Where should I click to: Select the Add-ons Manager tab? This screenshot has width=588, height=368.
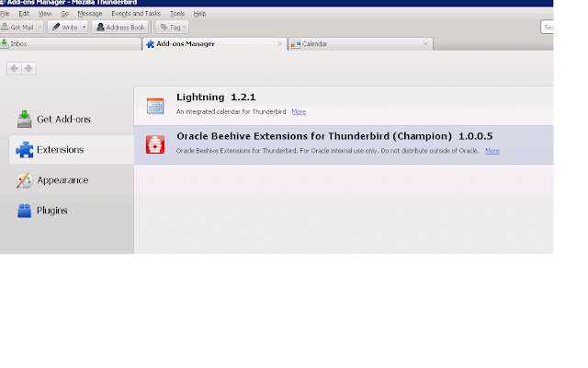click(214, 43)
